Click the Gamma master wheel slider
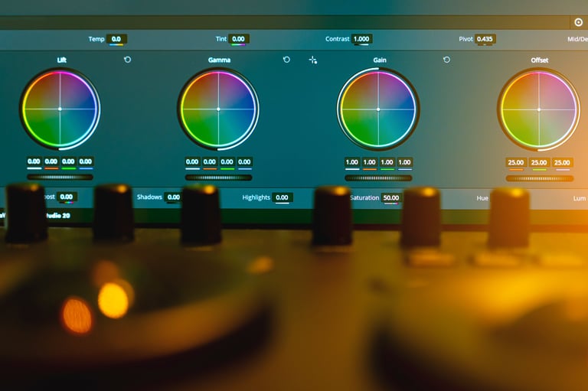 219,178
